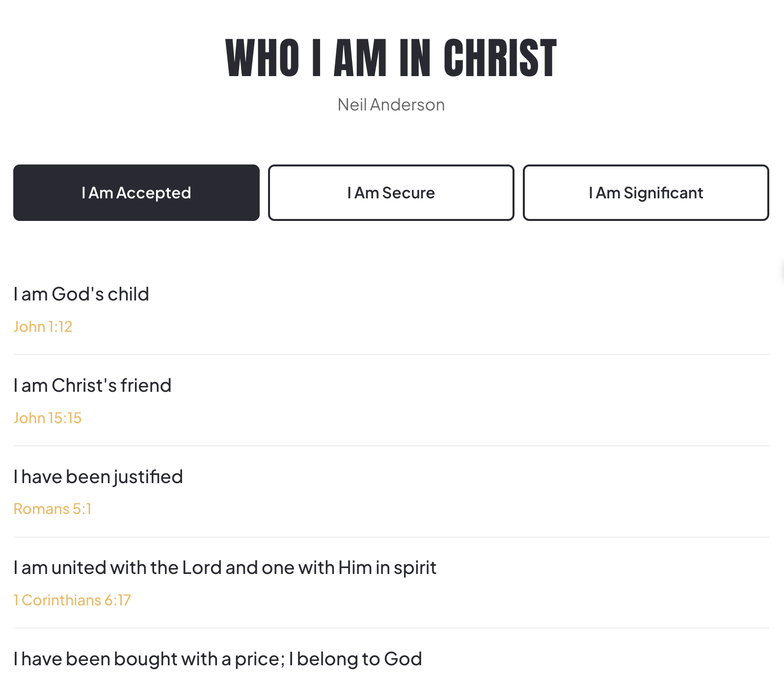Follow the John 15:15 reference link
Viewport: 784px width, 680px height.
[48, 418]
